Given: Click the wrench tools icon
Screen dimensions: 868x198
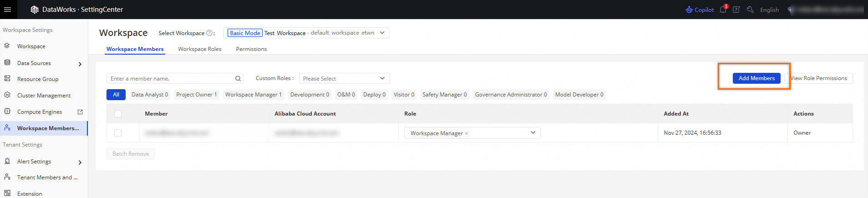Looking at the screenshot, I should tap(750, 10).
